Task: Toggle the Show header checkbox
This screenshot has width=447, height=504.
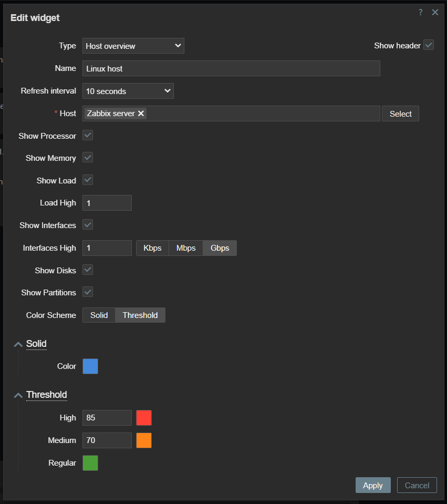Action: click(429, 45)
